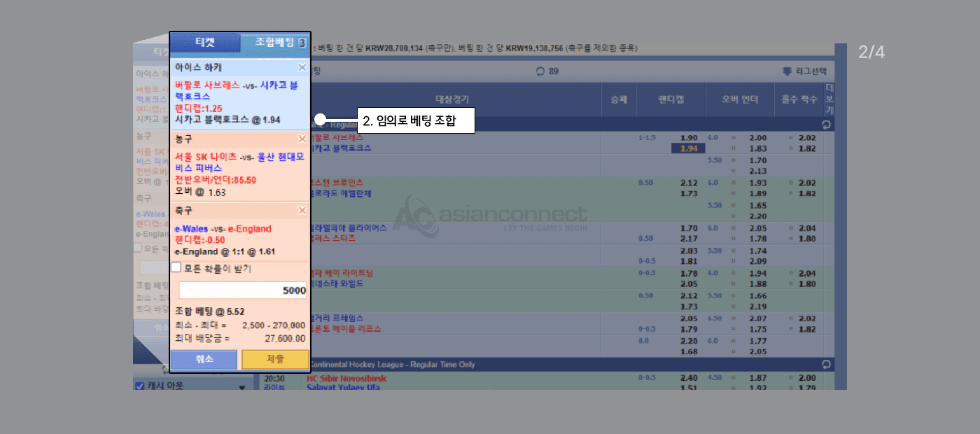Viewport: 980px width, 434px height.
Task: Remove the 아이스 하키 bet from slip
Action: 302,68
